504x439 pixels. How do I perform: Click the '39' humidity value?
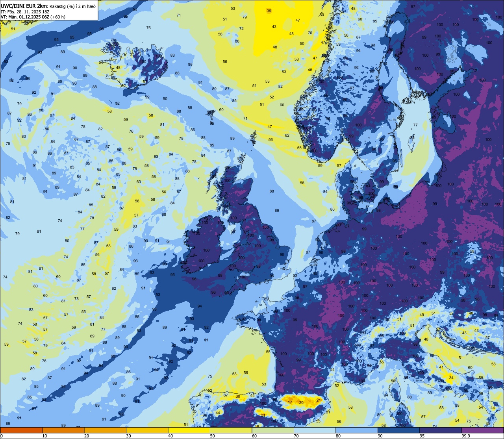tap(269, 11)
